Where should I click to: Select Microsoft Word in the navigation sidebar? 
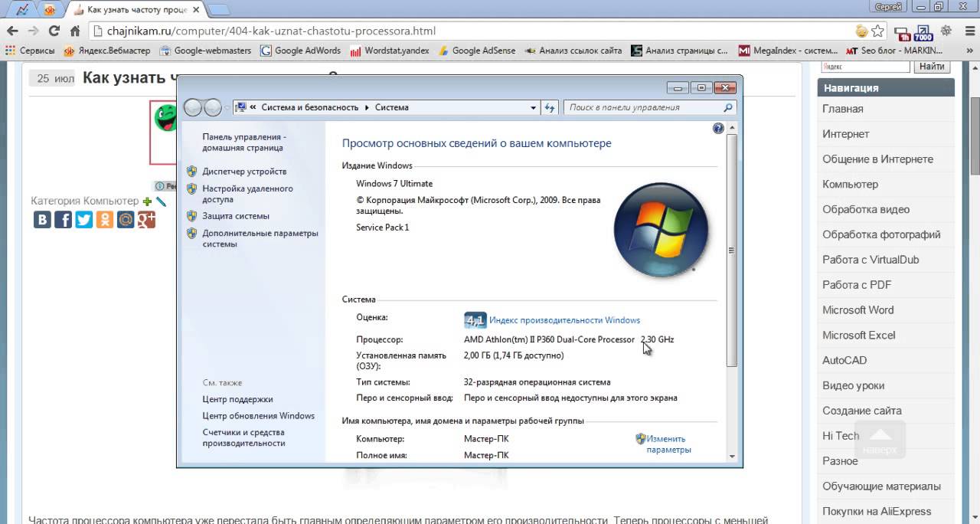[857, 309]
